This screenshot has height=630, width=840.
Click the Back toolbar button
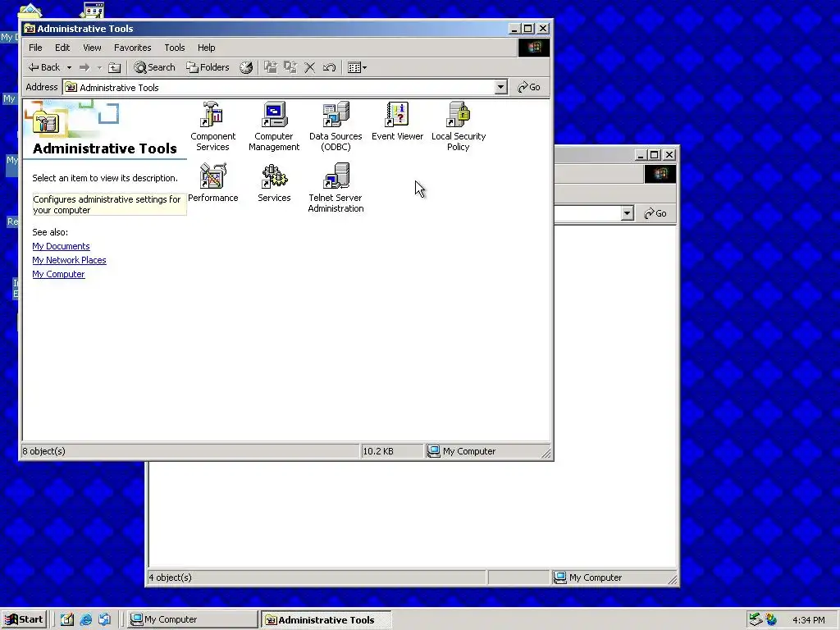point(44,67)
